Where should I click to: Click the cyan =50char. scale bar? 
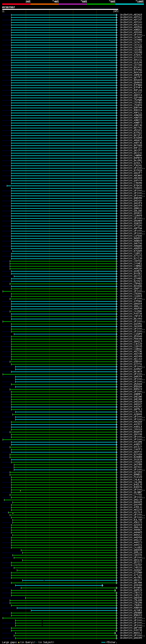tap(103, 642)
